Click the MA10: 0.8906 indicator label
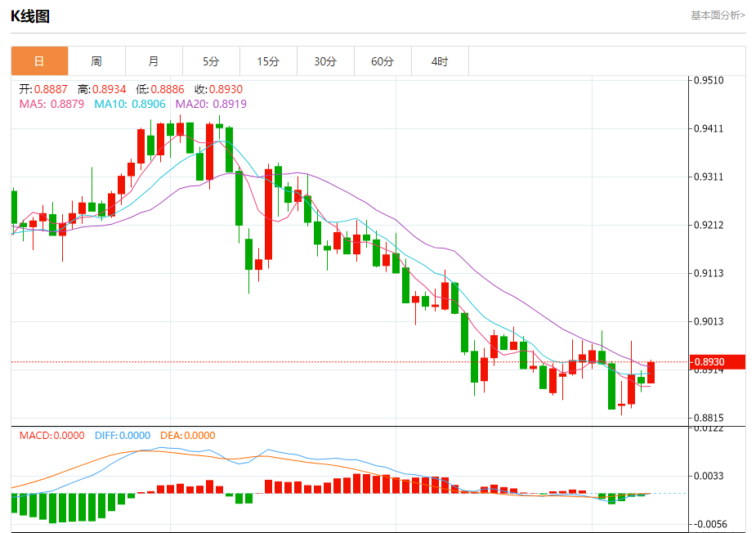Viewport: 756px width, 533px height. tap(130, 104)
